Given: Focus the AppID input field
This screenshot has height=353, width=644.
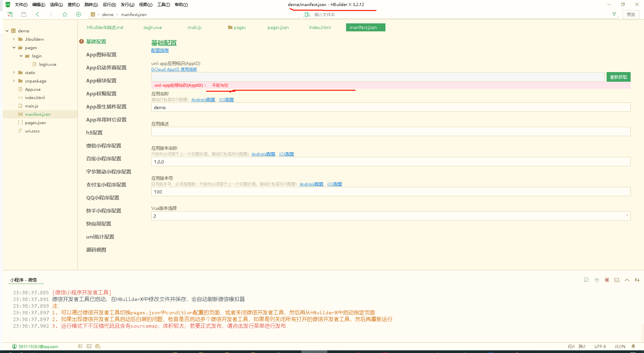Looking at the screenshot, I should [x=378, y=77].
